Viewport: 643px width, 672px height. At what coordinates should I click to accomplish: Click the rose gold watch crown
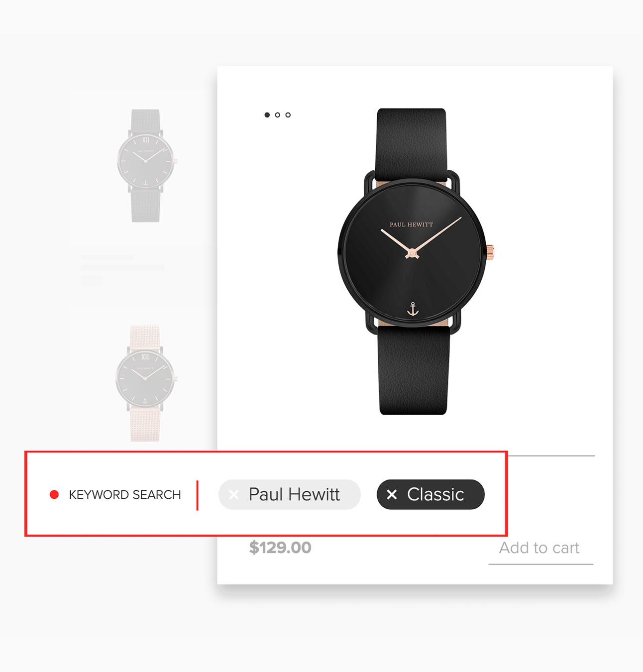[490, 252]
